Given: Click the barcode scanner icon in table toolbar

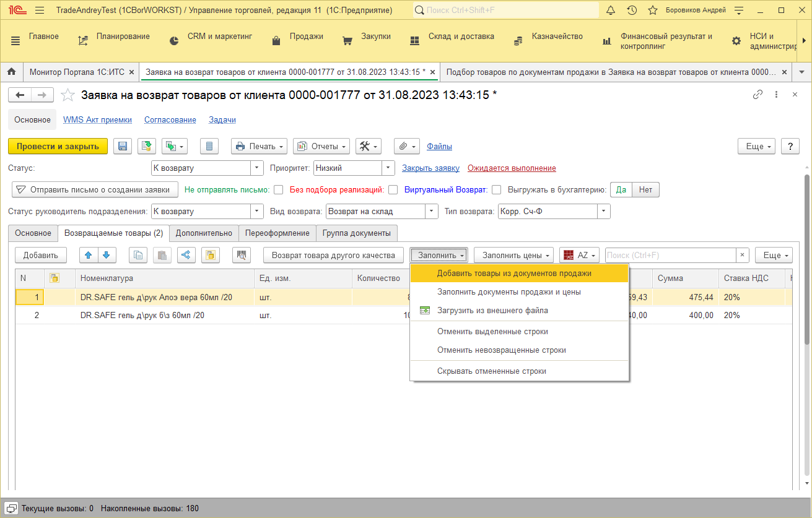Looking at the screenshot, I should pyautogui.click(x=242, y=255).
